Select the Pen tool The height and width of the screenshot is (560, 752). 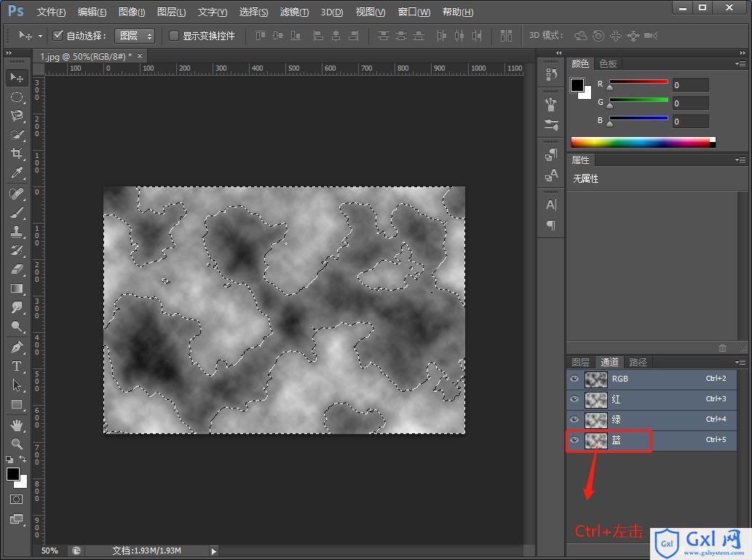pyautogui.click(x=17, y=347)
